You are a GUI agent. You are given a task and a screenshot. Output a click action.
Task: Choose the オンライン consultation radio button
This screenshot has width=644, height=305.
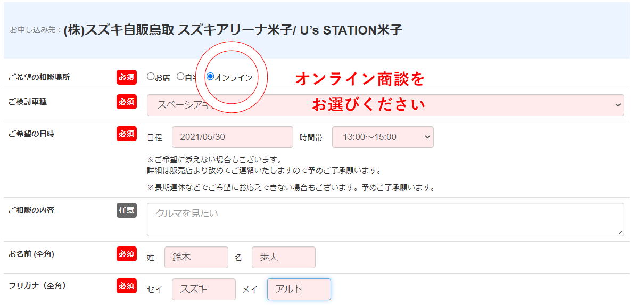[x=210, y=77]
